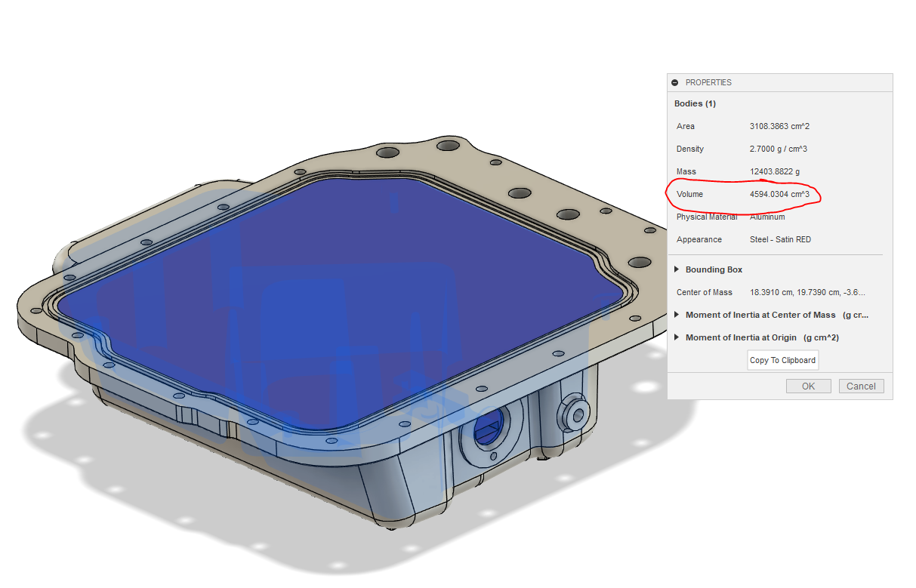Click the Aluminum physical material value

(x=767, y=217)
